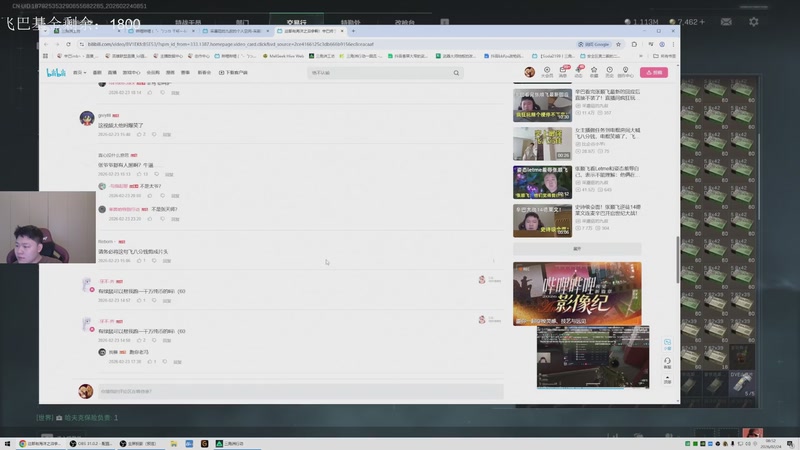
Task: Open the 首页 dropdown in the bilibili header
Action: (x=79, y=72)
